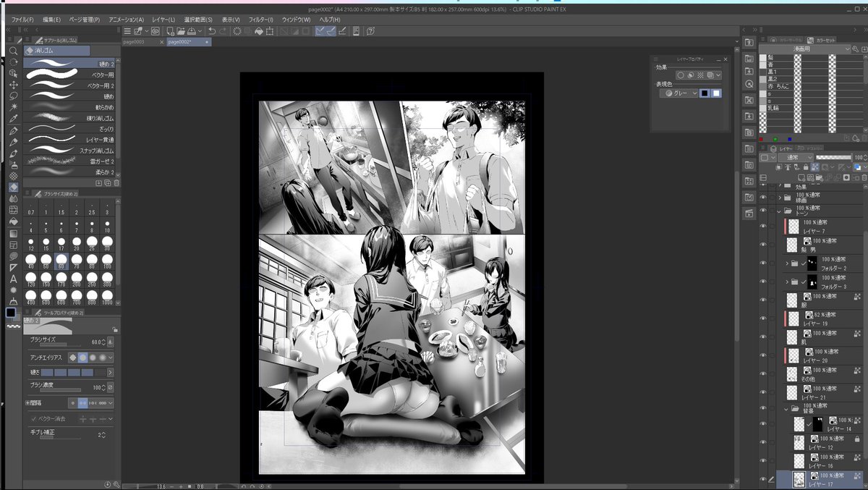Screen dimensions: 868x490
Task: Click the help question-mark icon in command bar
Action: click(370, 31)
